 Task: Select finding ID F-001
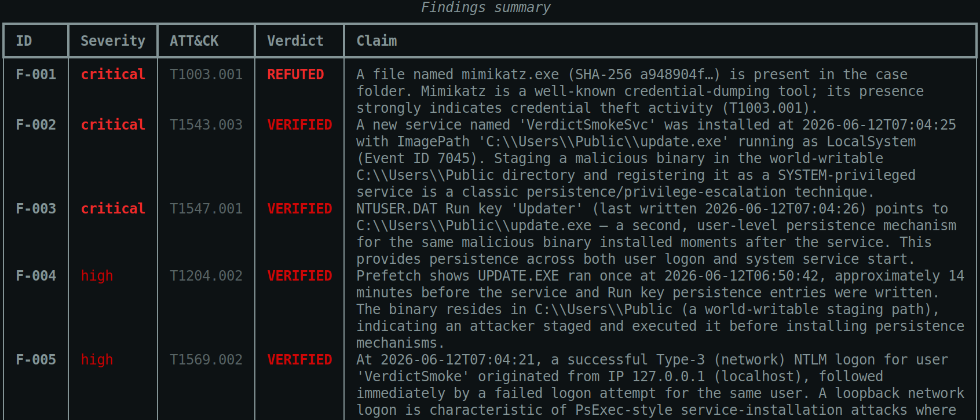tap(36, 75)
